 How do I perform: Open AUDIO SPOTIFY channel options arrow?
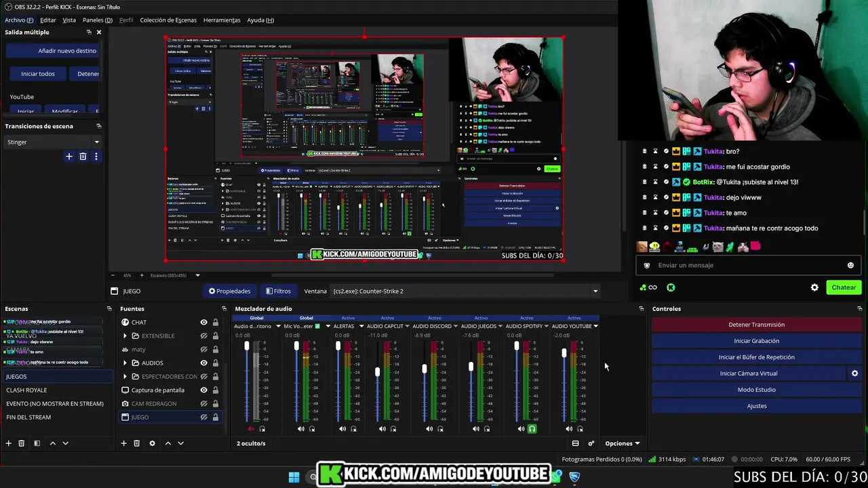(x=547, y=326)
